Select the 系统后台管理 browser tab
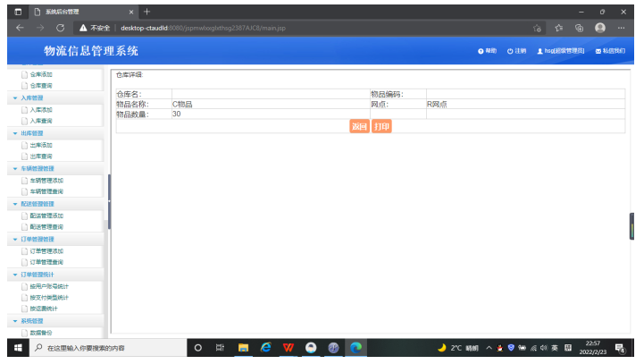 [82, 12]
